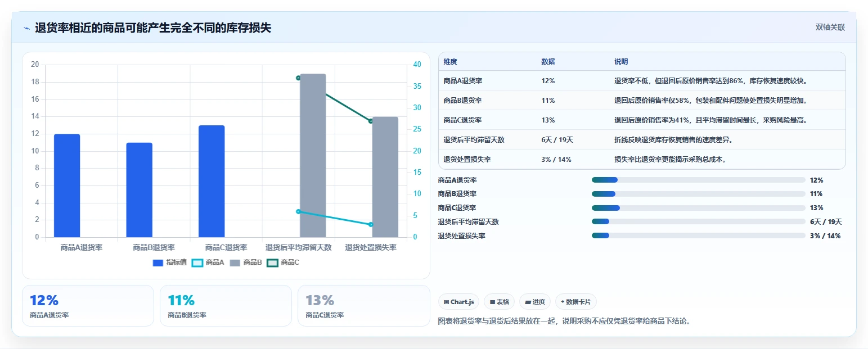Open the 12% 商品A退货率 card

(88, 306)
